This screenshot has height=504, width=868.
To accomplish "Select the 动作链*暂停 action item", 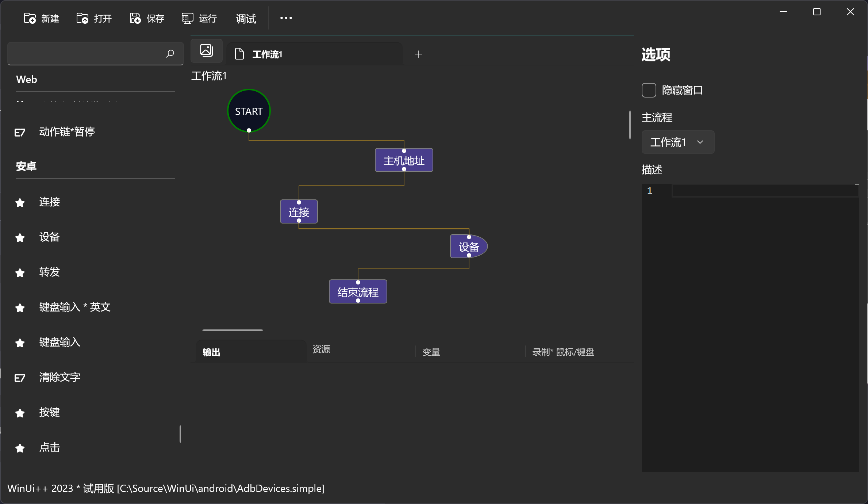I will click(67, 131).
